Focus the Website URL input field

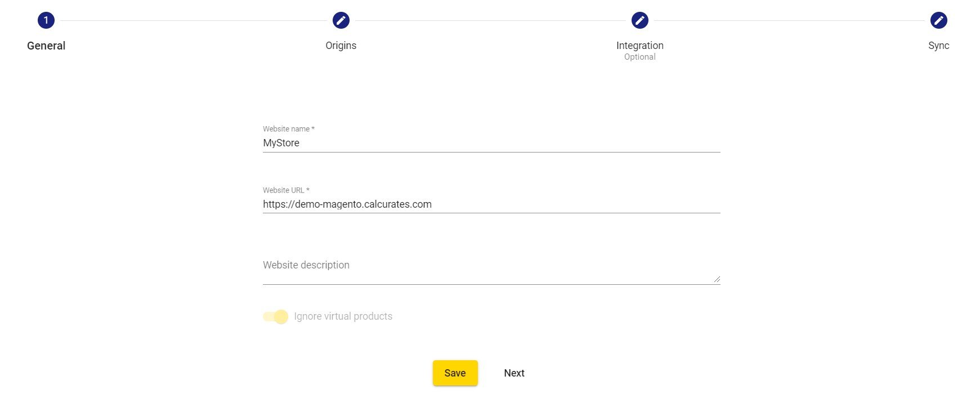point(491,204)
